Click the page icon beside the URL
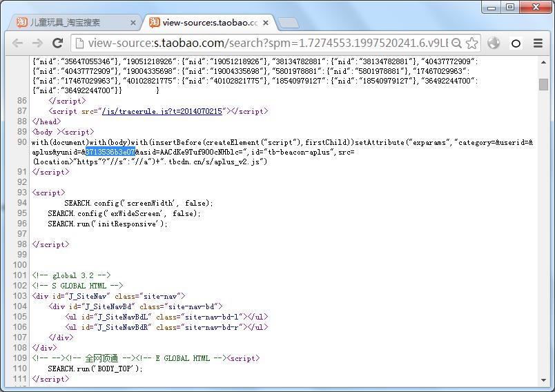 click(x=79, y=43)
